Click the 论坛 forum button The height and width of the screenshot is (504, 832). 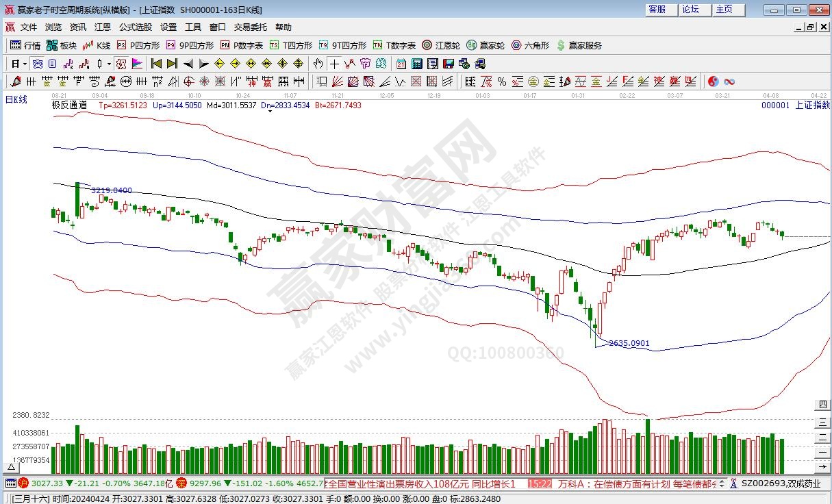pos(691,10)
